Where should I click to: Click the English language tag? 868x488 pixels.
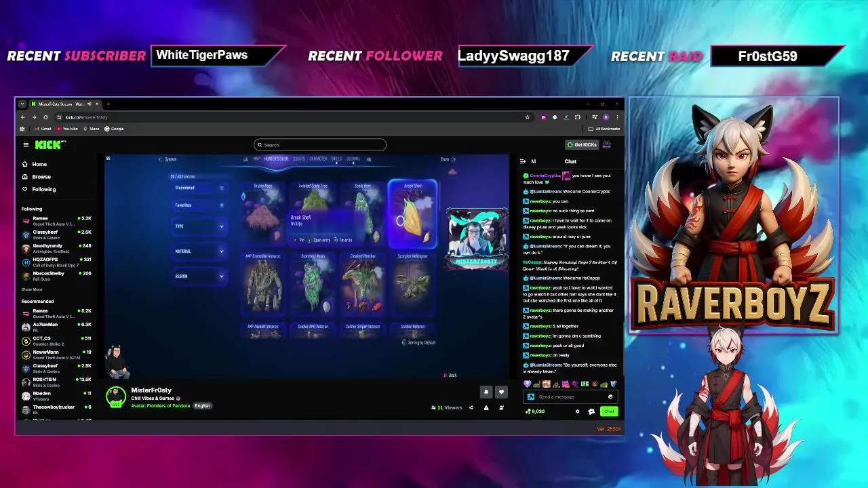(202, 406)
